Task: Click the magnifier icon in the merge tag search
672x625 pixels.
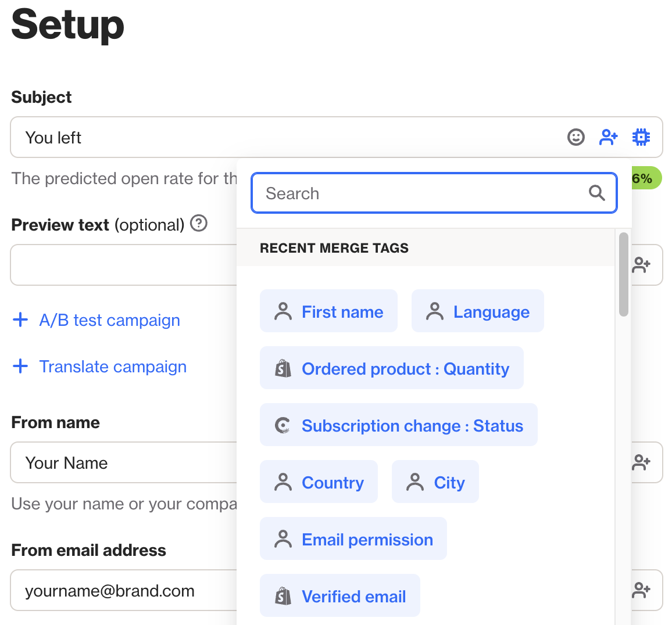Action: 596,193
